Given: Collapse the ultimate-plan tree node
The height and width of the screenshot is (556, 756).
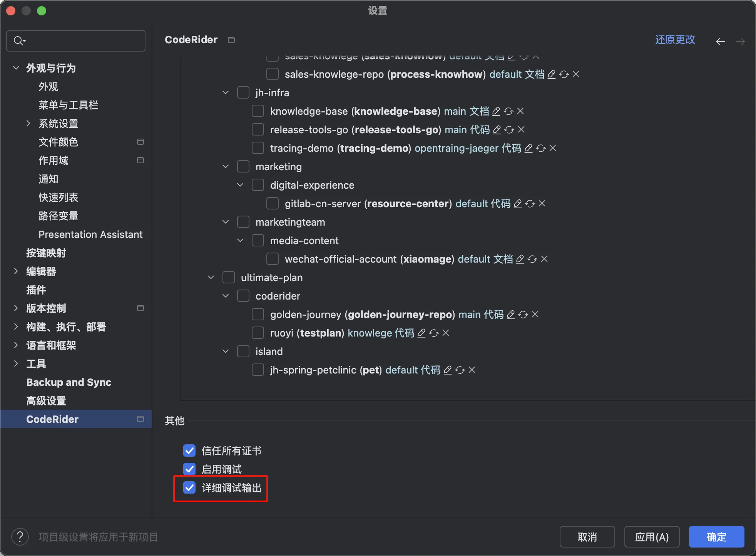Looking at the screenshot, I should 211,278.
